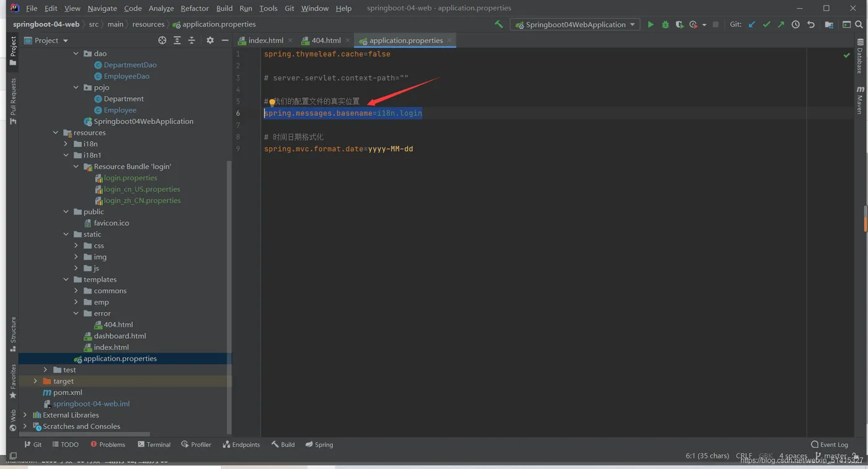Screen dimensions: 868x469
Task: Expand External Libraries node
Action: [x=25, y=415]
